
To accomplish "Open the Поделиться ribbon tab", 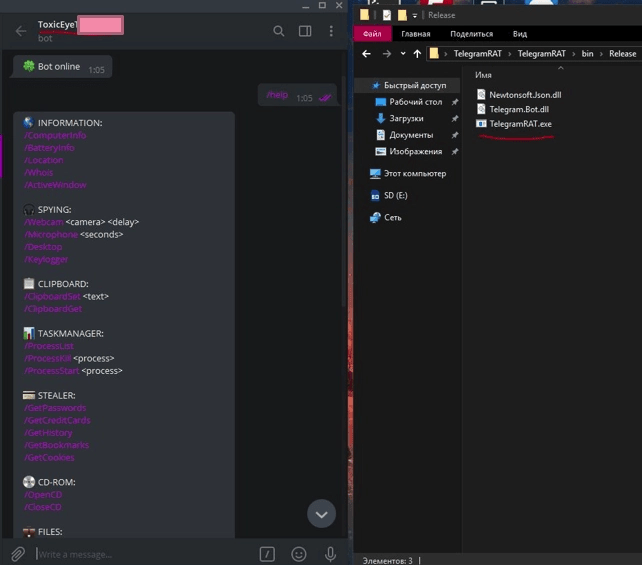I will click(471, 34).
